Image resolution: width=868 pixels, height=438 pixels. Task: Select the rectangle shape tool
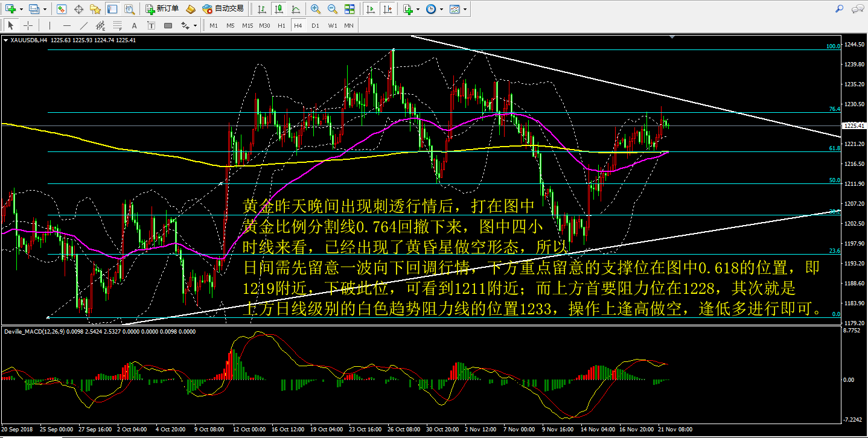click(168, 25)
